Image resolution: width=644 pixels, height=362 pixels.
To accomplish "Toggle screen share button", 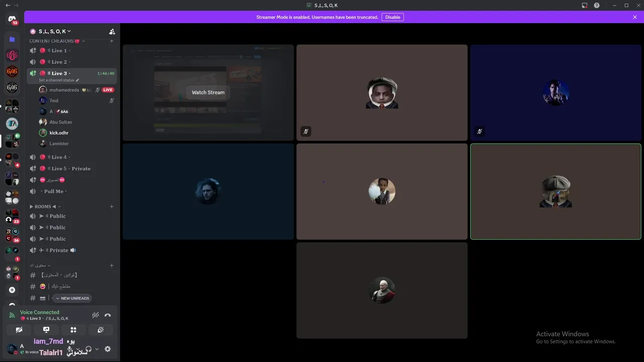I will (46, 330).
